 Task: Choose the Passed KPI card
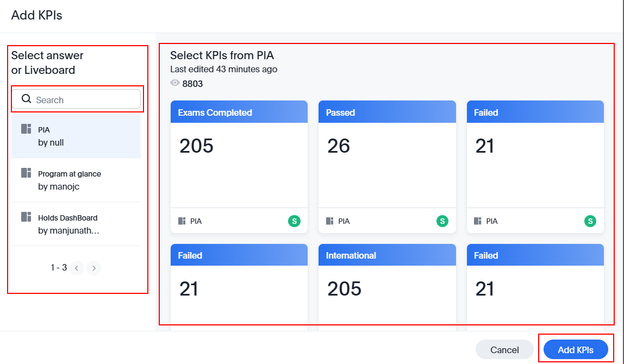point(386,163)
